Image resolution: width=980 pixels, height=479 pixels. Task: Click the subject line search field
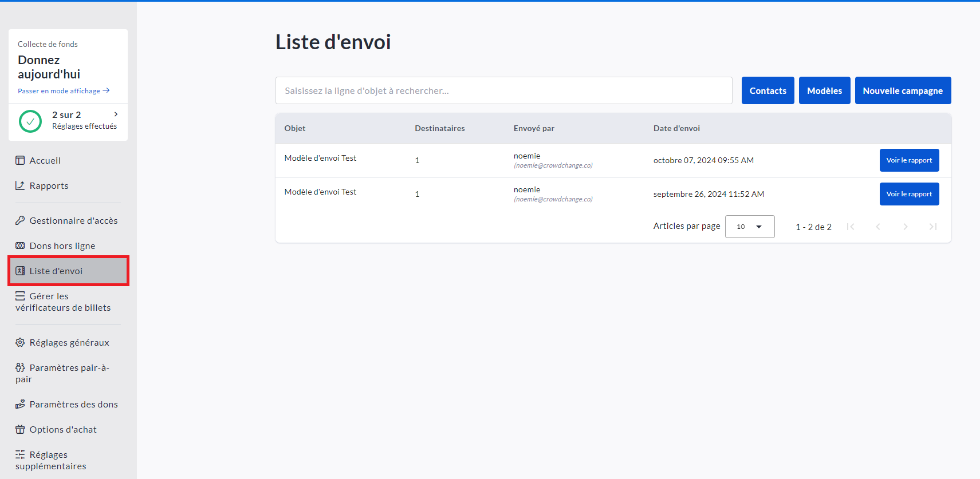tap(503, 90)
